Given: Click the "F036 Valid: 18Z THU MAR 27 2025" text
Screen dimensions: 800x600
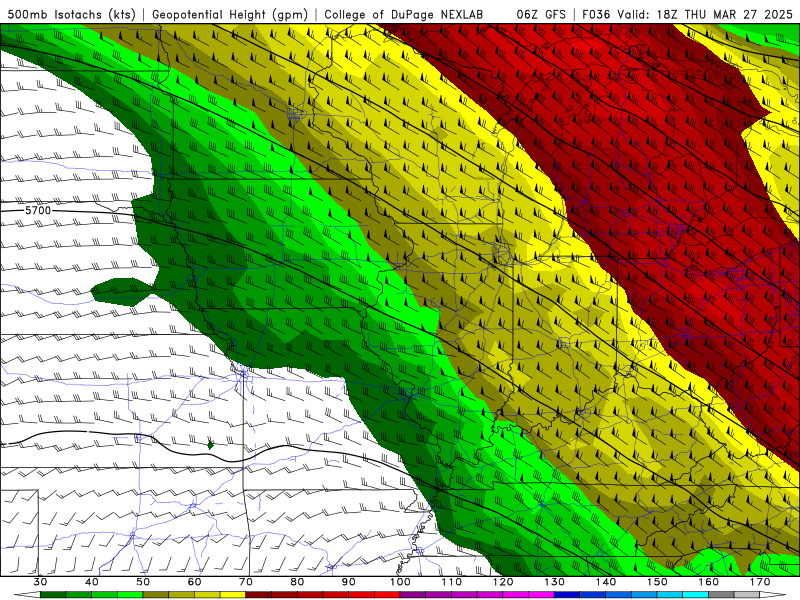Looking at the screenshot, I should point(687,14).
